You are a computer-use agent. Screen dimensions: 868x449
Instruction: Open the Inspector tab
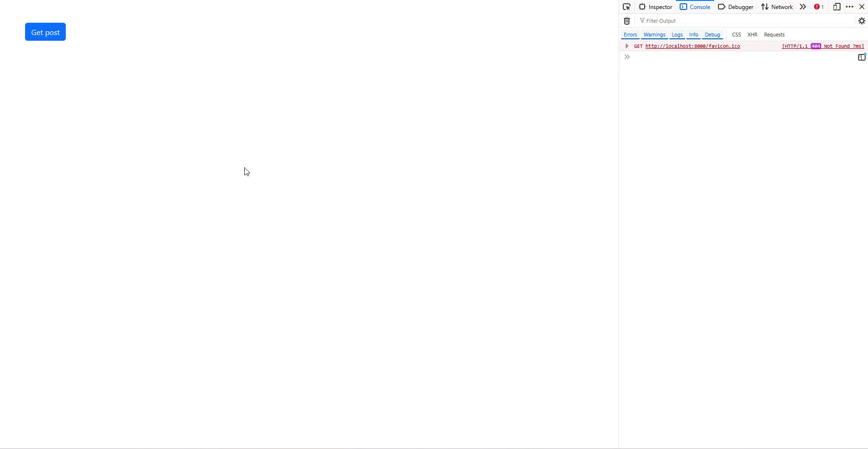point(655,7)
